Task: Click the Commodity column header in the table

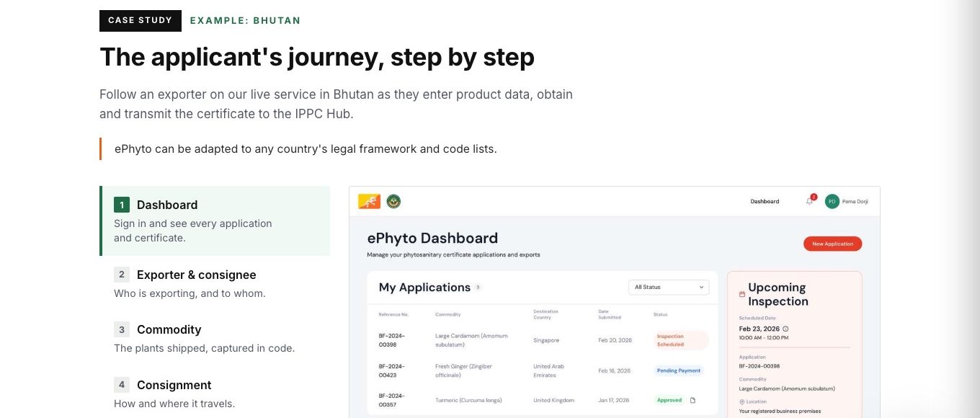Action: 447,314
